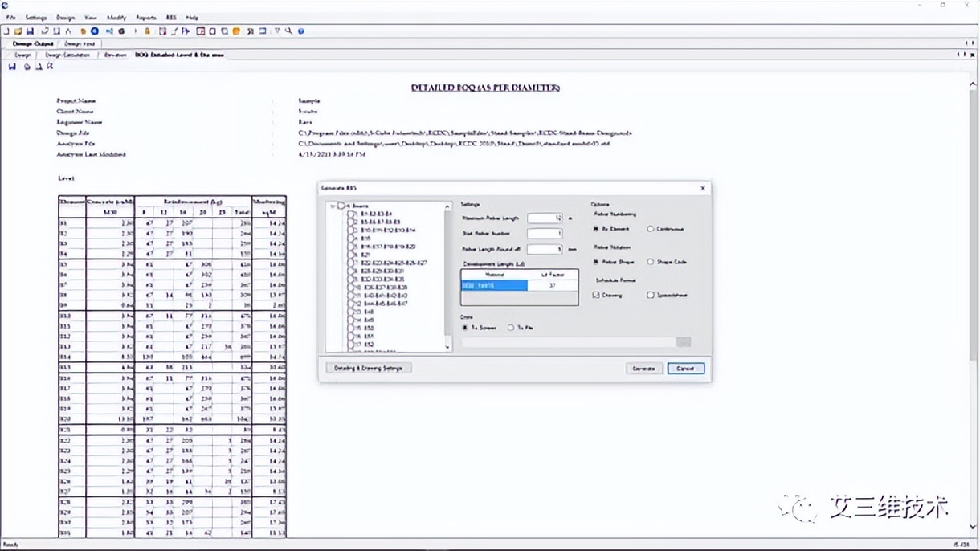Open the Design Calculation tab
The width and height of the screenshot is (980, 551).
(x=67, y=55)
